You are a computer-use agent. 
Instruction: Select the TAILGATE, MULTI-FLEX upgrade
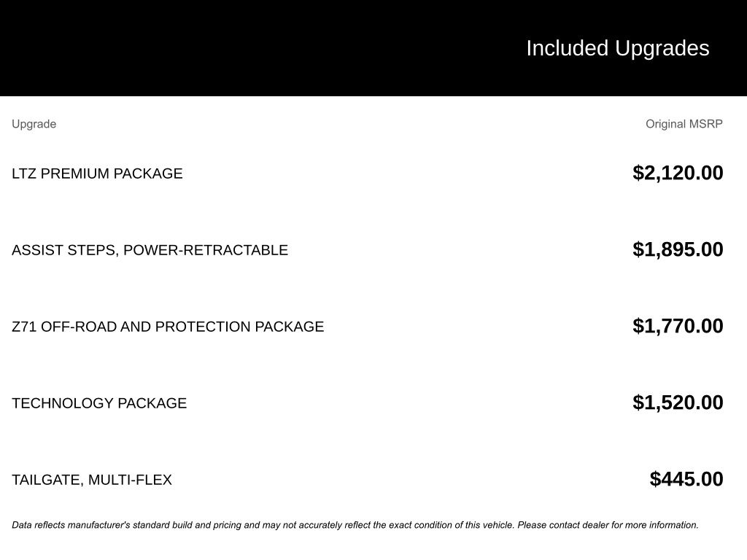(92, 480)
